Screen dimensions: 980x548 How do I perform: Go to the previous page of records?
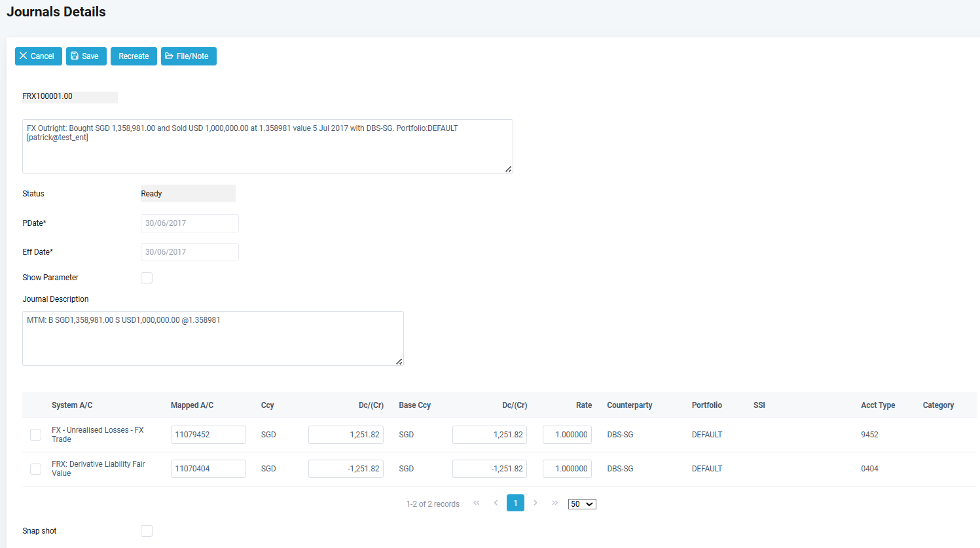pos(496,503)
